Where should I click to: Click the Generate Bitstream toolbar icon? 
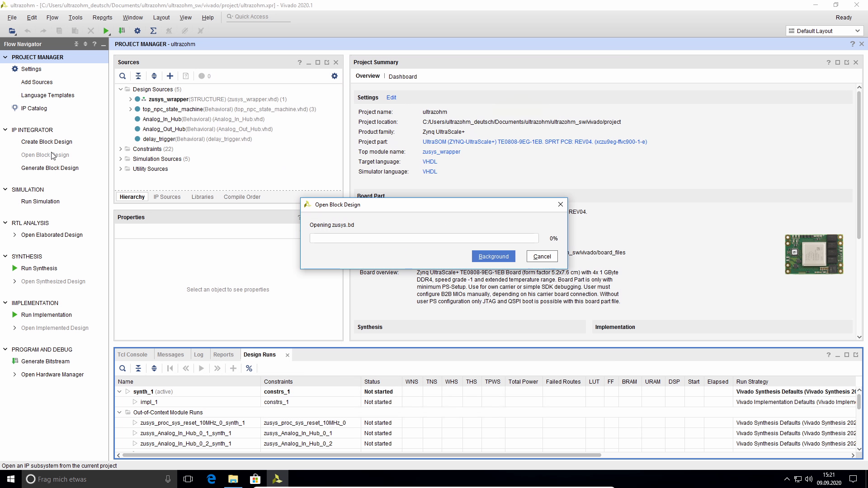click(x=122, y=31)
